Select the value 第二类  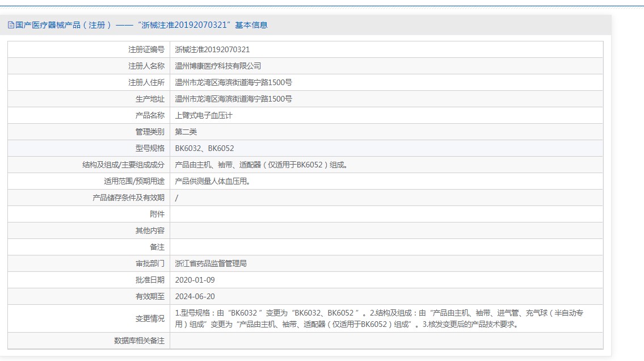coord(186,132)
